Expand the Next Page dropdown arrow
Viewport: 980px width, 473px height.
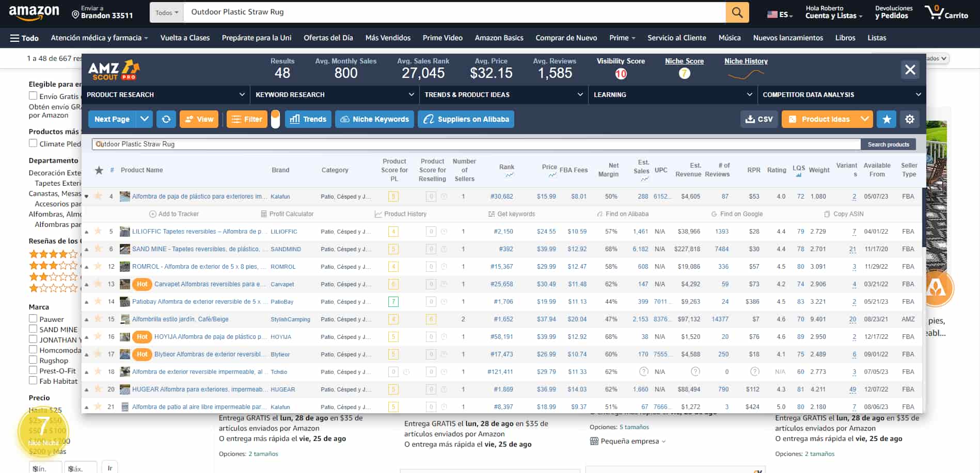[145, 119]
